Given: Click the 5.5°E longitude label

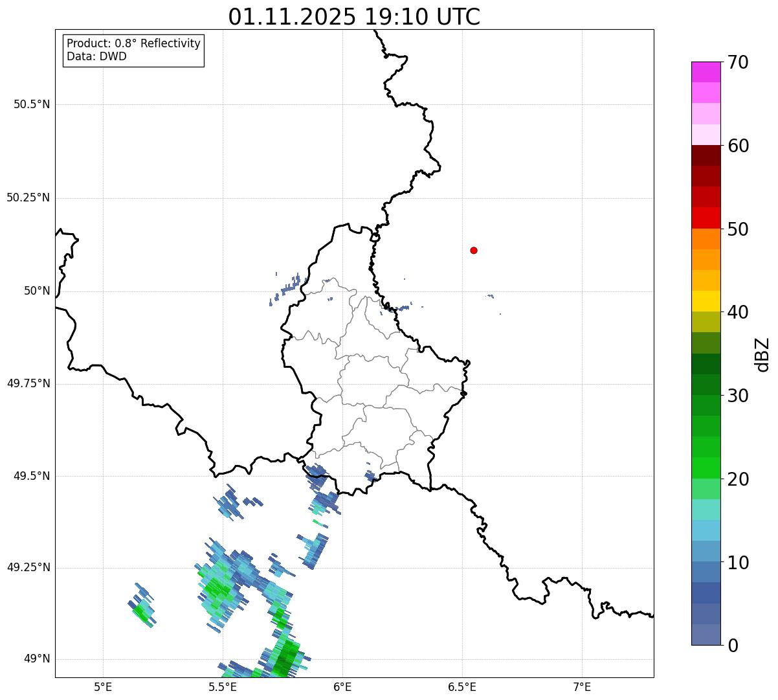Looking at the screenshot, I should [x=223, y=686].
